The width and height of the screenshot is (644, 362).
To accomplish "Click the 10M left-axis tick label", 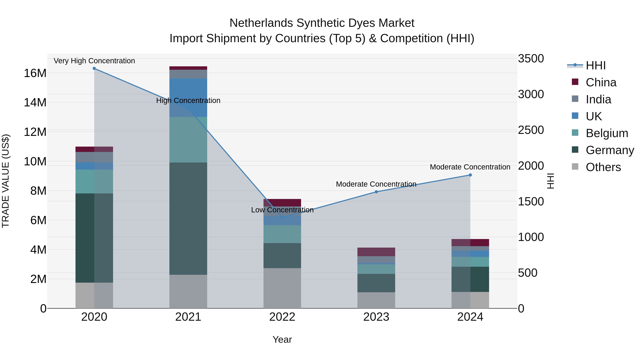I will pyautogui.click(x=35, y=161).
